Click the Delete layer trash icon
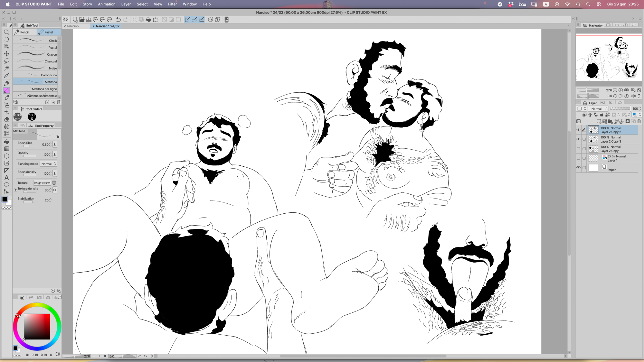This screenshot has height=362, width=644. [639, 121]
